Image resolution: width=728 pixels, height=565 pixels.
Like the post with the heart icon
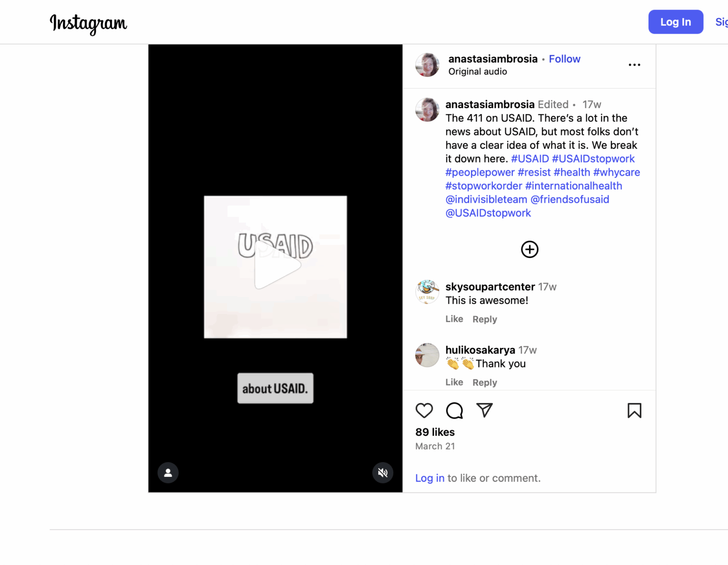click(x=424, y=411)
